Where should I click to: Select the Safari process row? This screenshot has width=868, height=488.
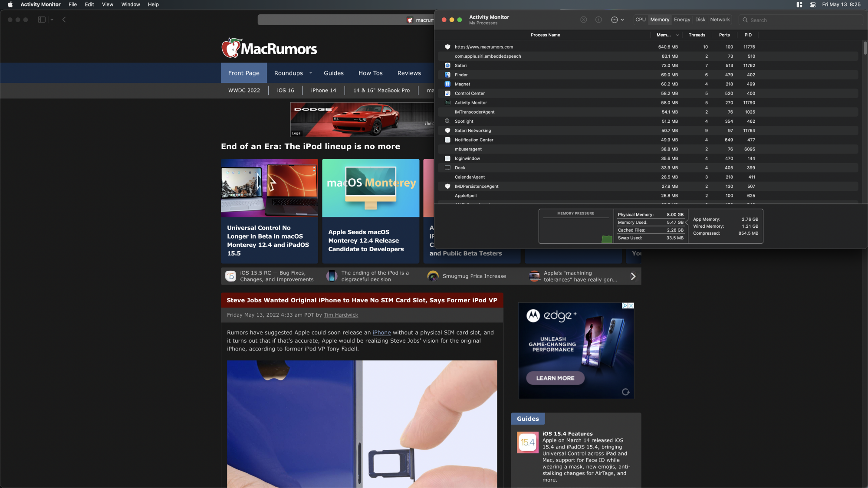pyautogui.click(x=461, y=66)
